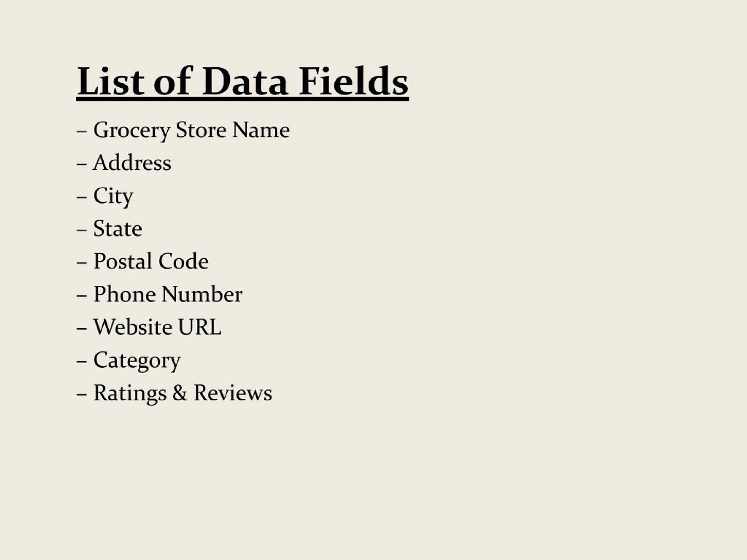Click the 'Category' list item
Image resolution: width=747 pixels, height=560 pixels.
tap(137, 361)
